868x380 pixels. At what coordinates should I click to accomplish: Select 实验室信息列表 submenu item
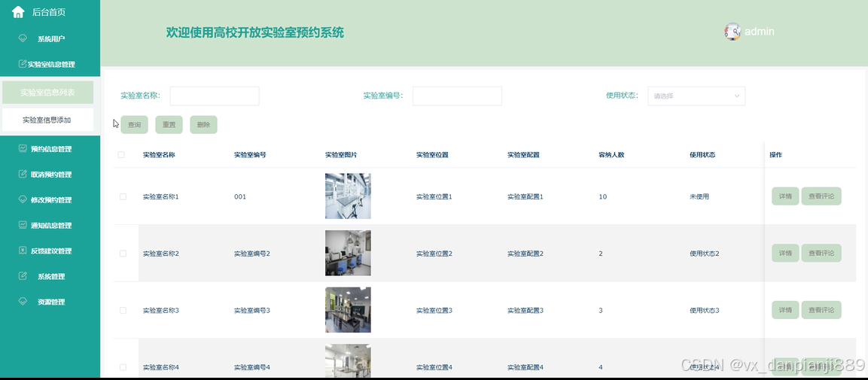pos(47,93)
